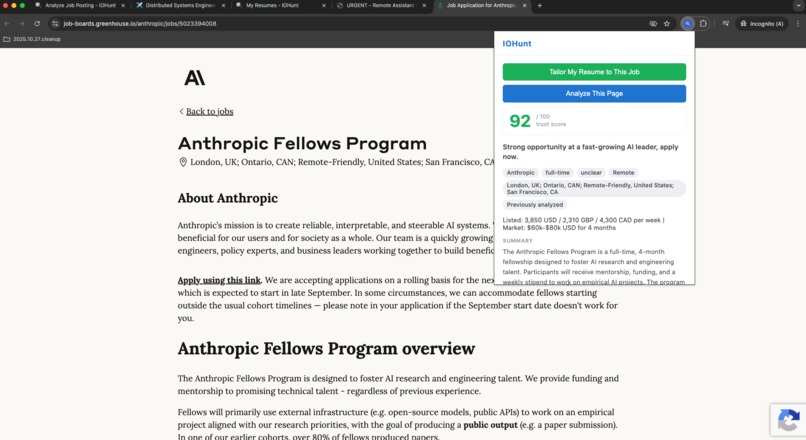Switch to URGENT - Remote Assistant tab
Viewport: 806px width, 440px height.
tap(380, 6)
